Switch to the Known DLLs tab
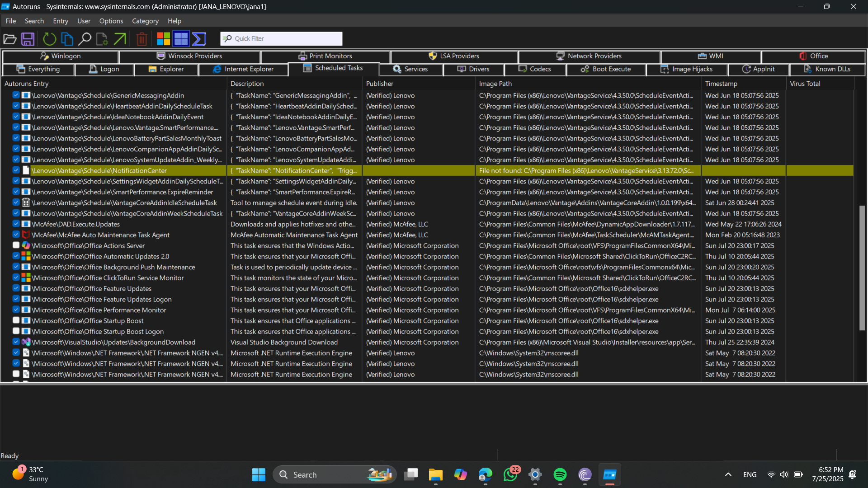The width and height of the screenshot is (868, 488). (827, 69)
